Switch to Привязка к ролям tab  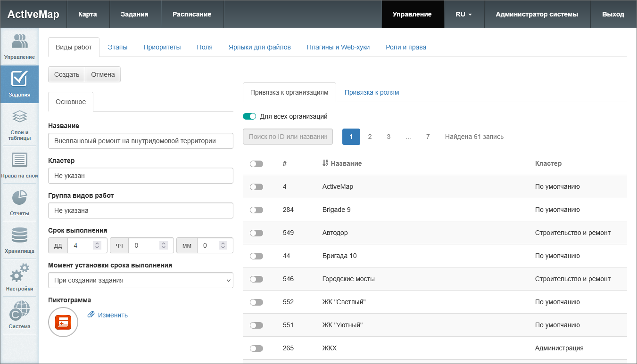[372, 92]
